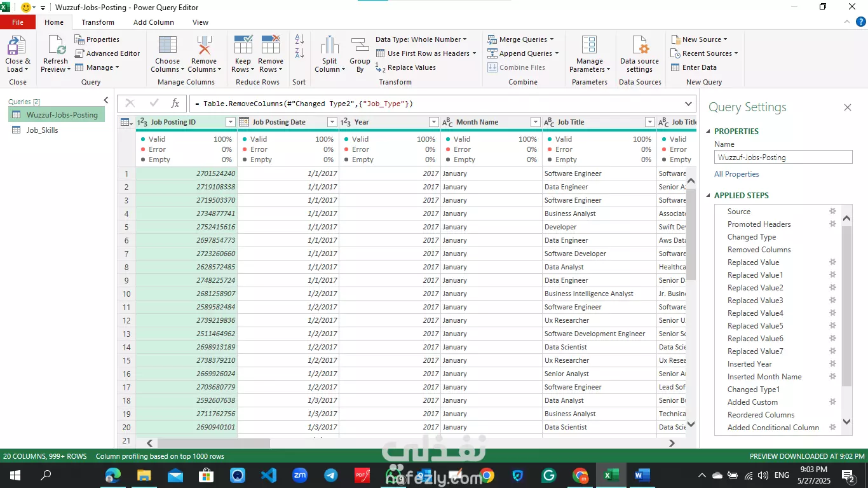The height and width of the screenshot is (488, 868).
Task: Open the gear settings for the Inserted Year step
Action: point(832,364)
